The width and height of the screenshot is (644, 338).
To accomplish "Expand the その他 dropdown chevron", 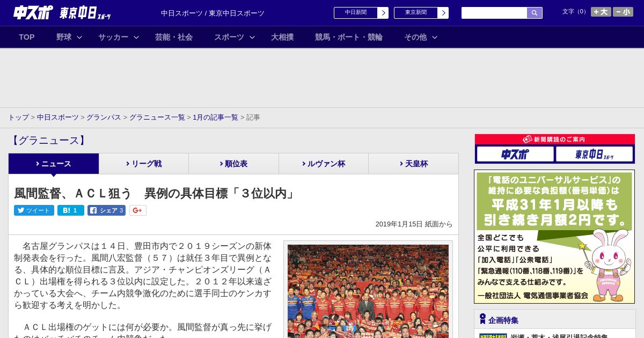I will point(435,37).
